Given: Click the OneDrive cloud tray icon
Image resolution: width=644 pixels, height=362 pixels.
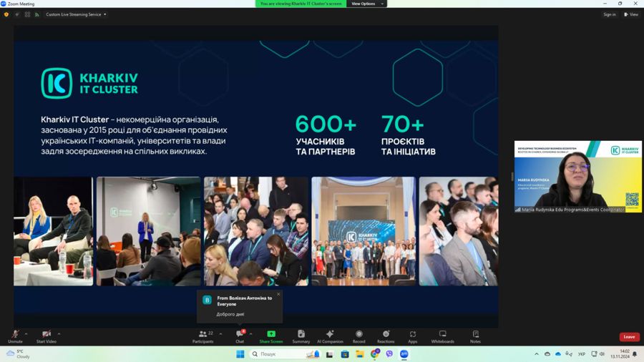Looking at the screenshot, I should (557, 354).
